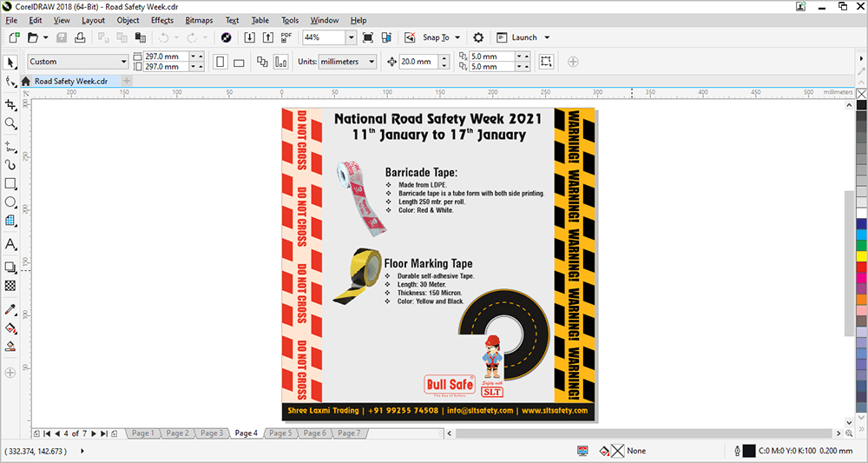868x463 pixels.
Task: Click the Import icon
Action: pyautogui.click(x=250, y=37)
